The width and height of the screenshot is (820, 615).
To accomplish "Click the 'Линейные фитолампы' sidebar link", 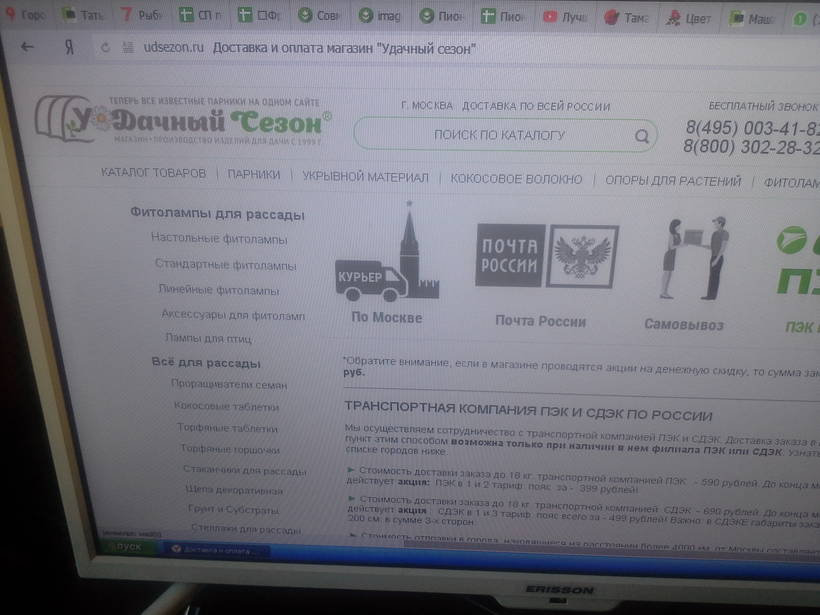I will tap(219, 290).
